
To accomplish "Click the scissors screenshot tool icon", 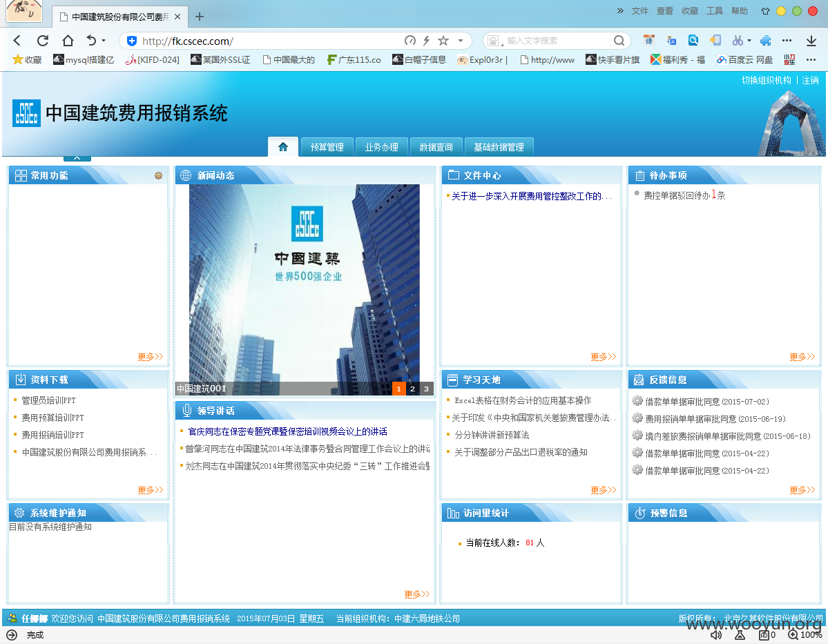I will pos(738,41).
